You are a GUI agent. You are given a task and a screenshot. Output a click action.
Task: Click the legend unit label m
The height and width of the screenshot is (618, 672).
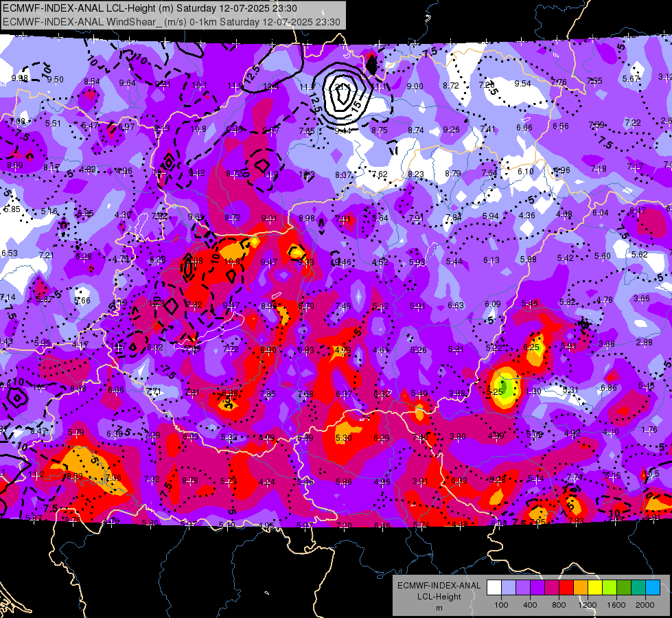click(439, 608)
